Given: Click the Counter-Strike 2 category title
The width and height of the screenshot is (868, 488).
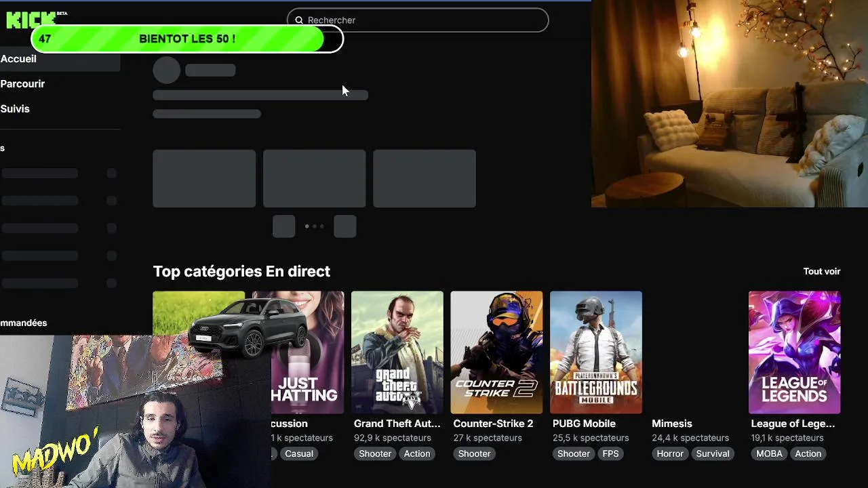Looking at the screenshot, I should [x=493, y=424].
